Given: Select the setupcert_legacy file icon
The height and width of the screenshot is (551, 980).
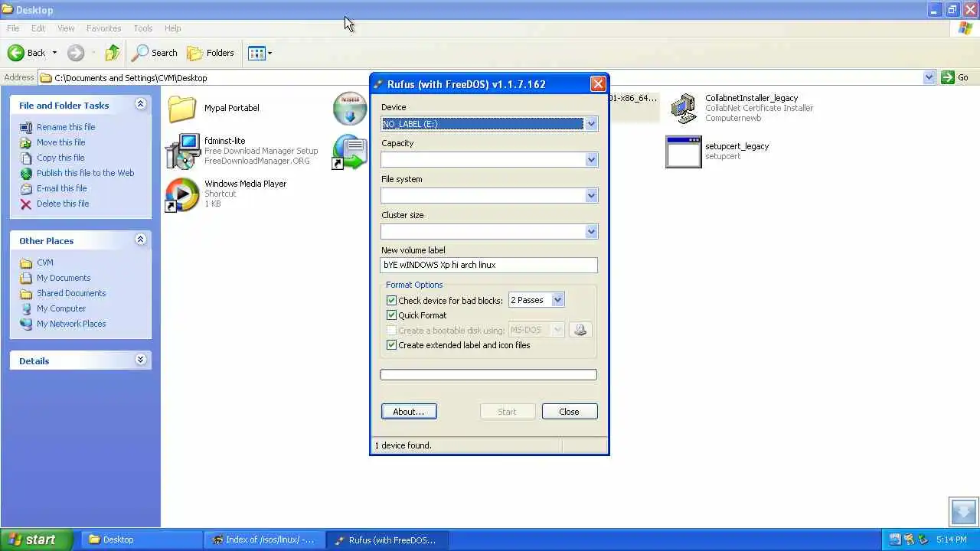Looking at the screenshot, I should (x=684, y=152).
